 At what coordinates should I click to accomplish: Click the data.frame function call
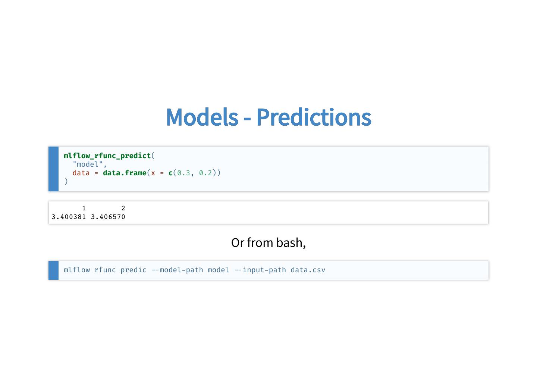(x=125, y=173)
